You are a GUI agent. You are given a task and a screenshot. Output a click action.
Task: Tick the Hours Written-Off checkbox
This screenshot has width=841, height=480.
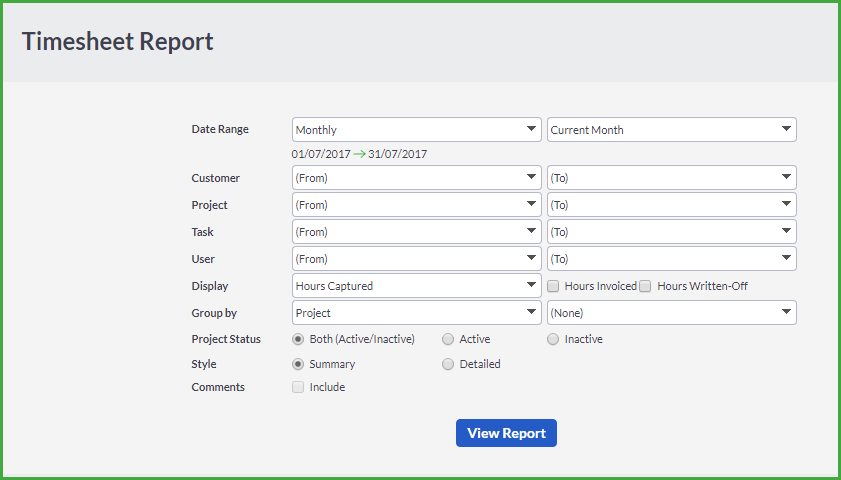645,286
